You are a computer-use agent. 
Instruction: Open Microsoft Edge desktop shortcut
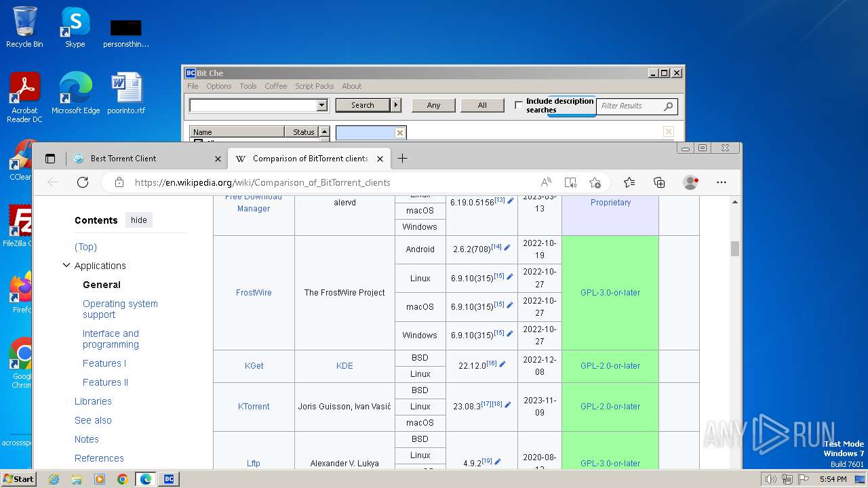(75, 94)
